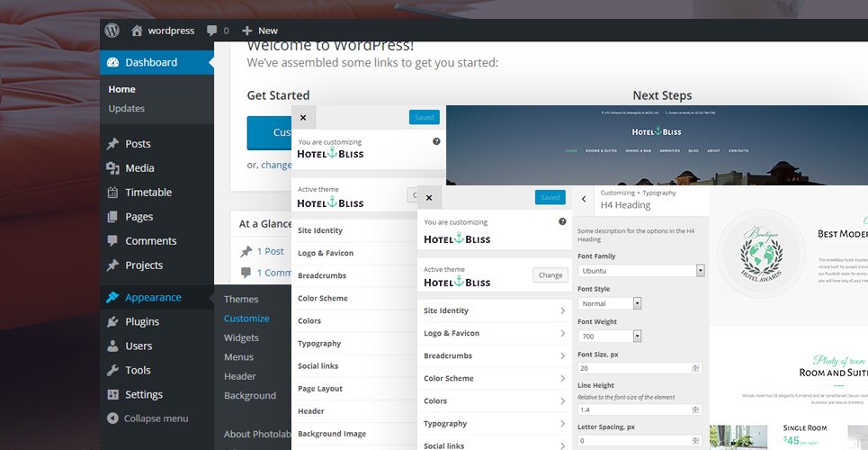Image resolution: width=868 pixels, height=450 pixels.
Task: Click Hotel Bliss logo in site preview
Action: click(x=657, y=132)
